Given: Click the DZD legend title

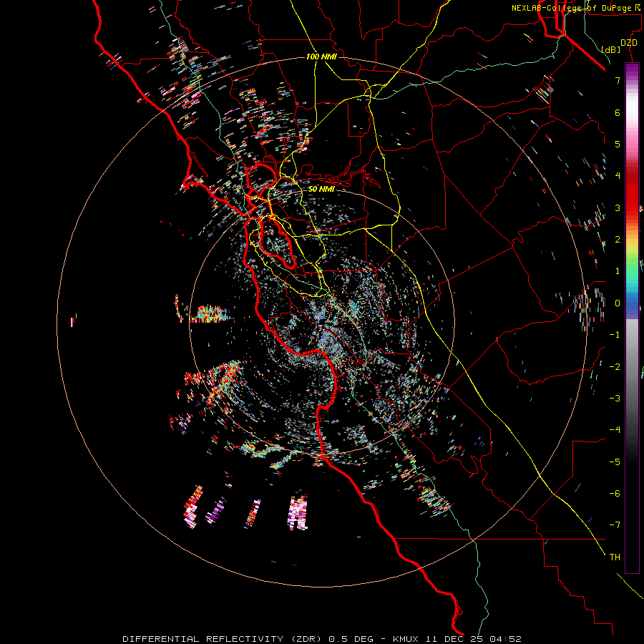Looking at the screenshot, I should point(629,43).
